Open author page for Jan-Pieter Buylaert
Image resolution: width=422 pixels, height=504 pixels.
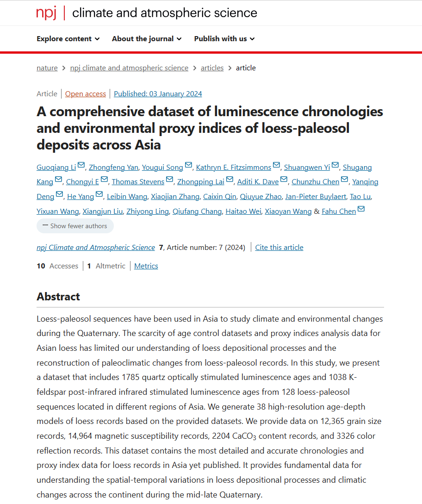click(x=316, y=197)
